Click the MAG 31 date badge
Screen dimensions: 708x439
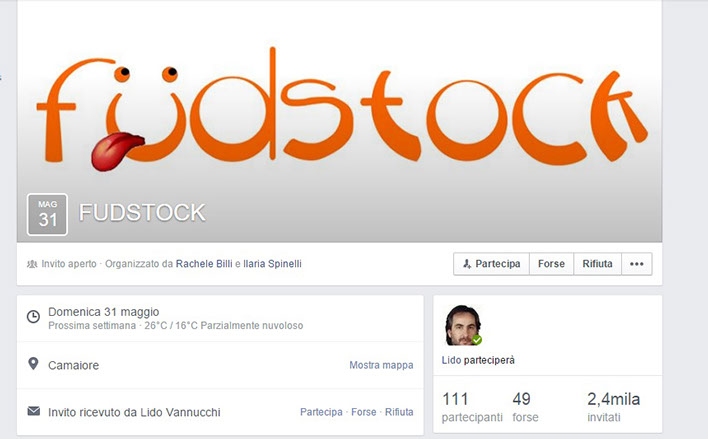[x=47, y=215]
